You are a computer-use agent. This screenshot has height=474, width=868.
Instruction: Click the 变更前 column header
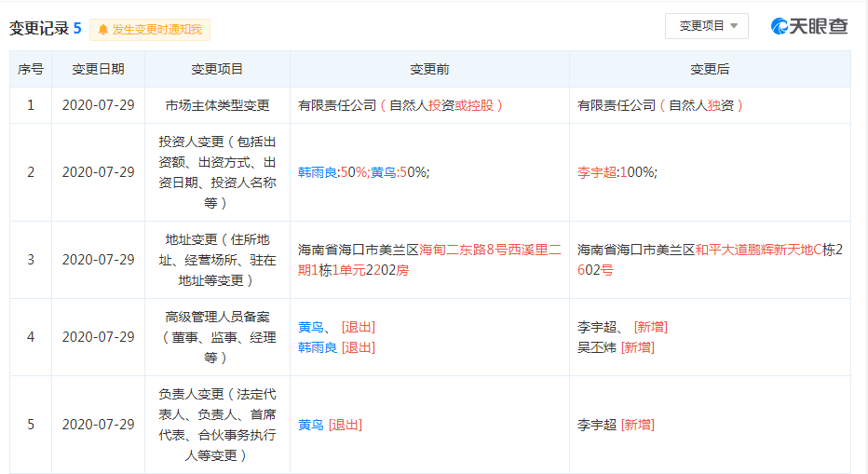429,69
